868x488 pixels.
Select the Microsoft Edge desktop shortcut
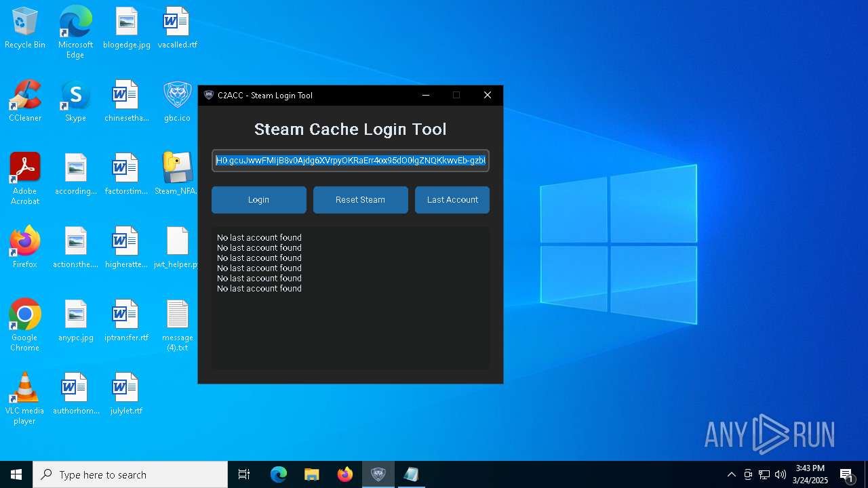pyautogui.click(x=75, y=32)
